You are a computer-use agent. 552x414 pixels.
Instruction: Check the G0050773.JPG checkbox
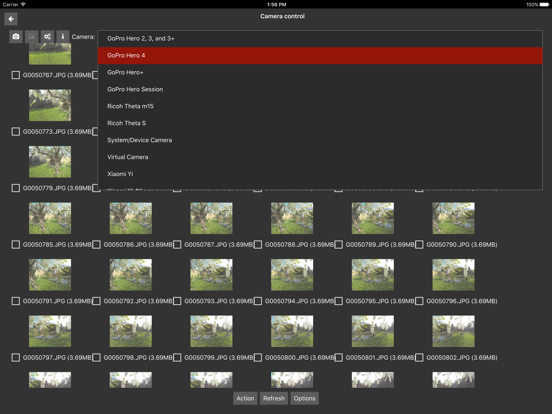(15, 132)
